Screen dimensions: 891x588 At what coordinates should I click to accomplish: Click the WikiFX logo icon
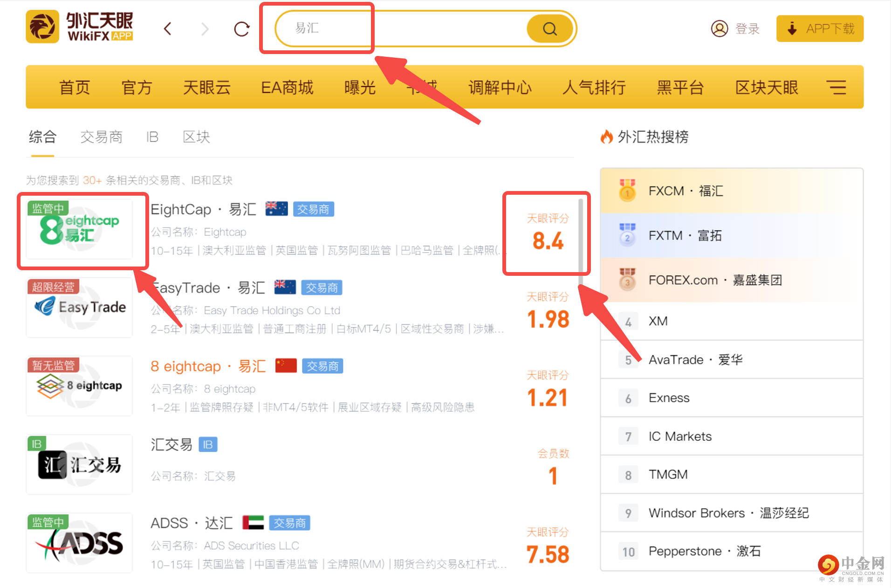pyautogui.click(x=42, y=27)
